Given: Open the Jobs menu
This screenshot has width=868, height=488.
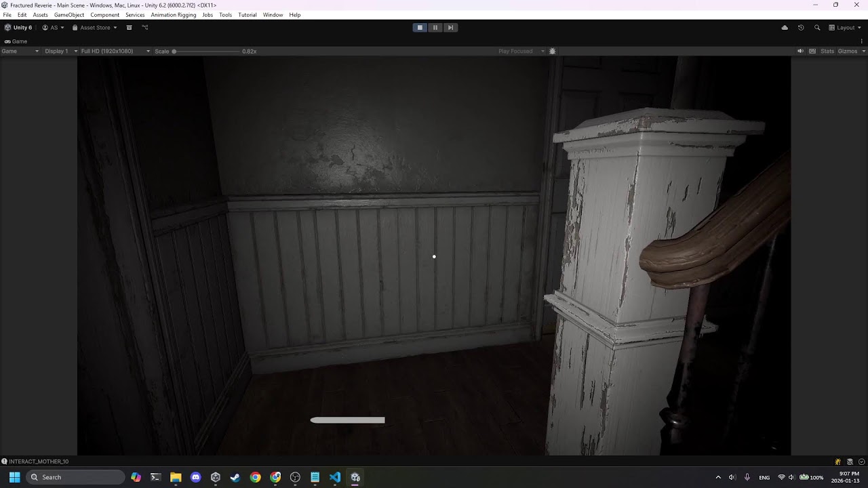Looking at the screenshot, I should tap(208, 15).
